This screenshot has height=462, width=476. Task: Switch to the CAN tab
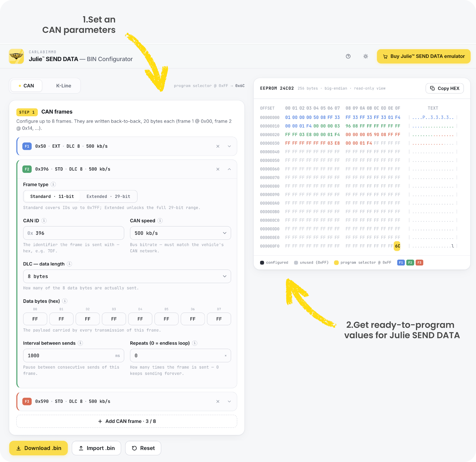click(26, 86)
